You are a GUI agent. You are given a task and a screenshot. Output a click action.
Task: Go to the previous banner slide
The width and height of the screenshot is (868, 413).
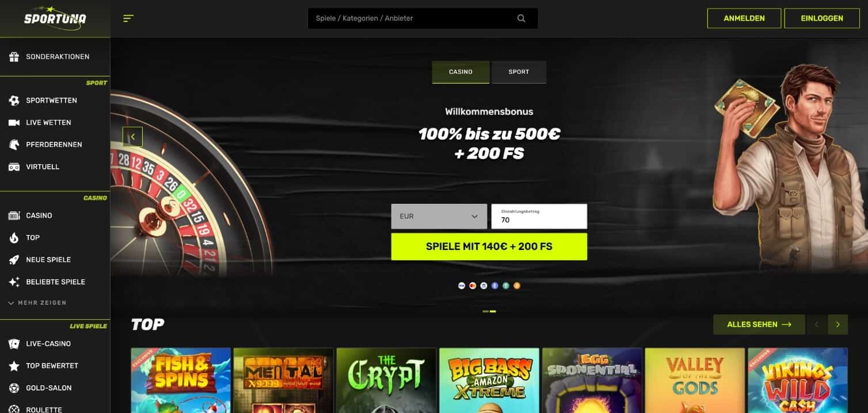[133, 137]
